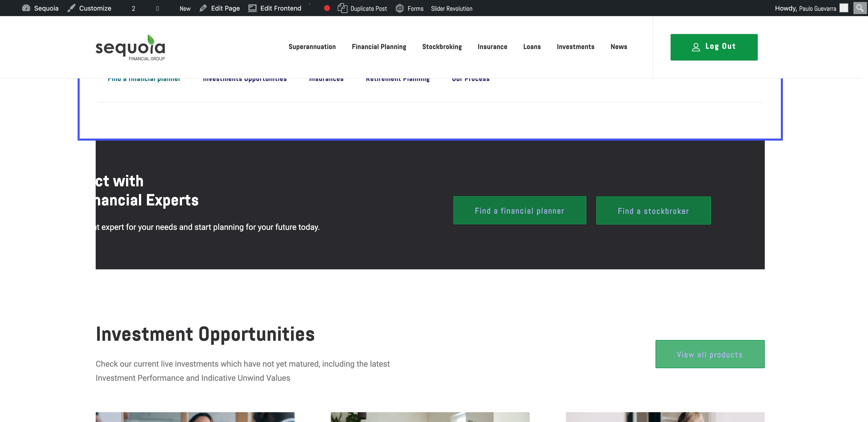Click the Duplicate Post copy icon

click(342, 8)
